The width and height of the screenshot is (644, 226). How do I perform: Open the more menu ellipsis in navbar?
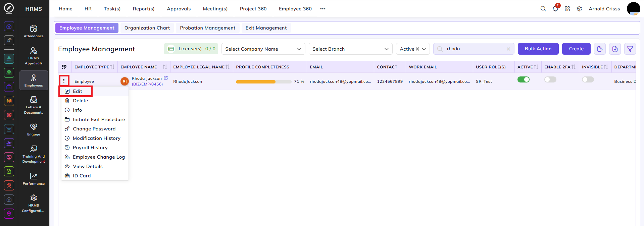[x=323, y=9]
